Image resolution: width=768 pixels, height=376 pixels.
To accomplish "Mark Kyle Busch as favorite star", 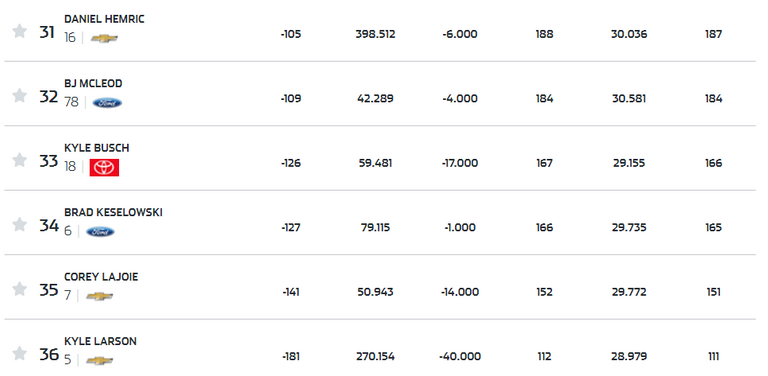I will click(19, 160).
